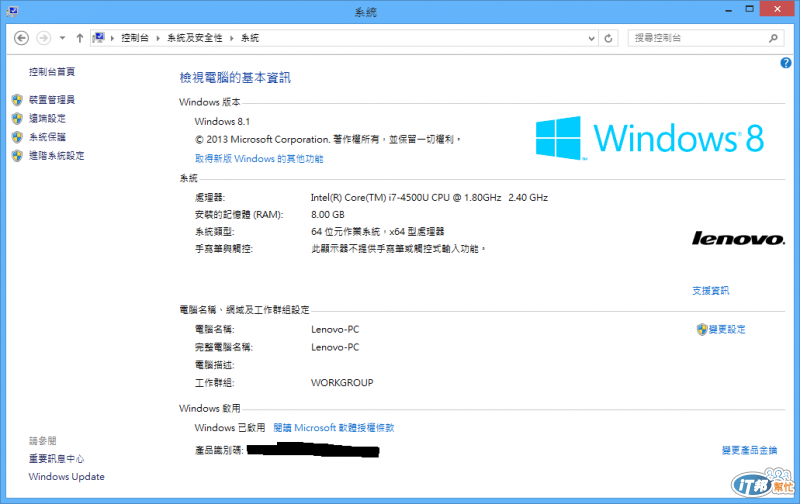Open 系統保護 in the sidebar
The width and height of the screenshot is (800, 504).
pyautogui.click(x=47, y=137)
